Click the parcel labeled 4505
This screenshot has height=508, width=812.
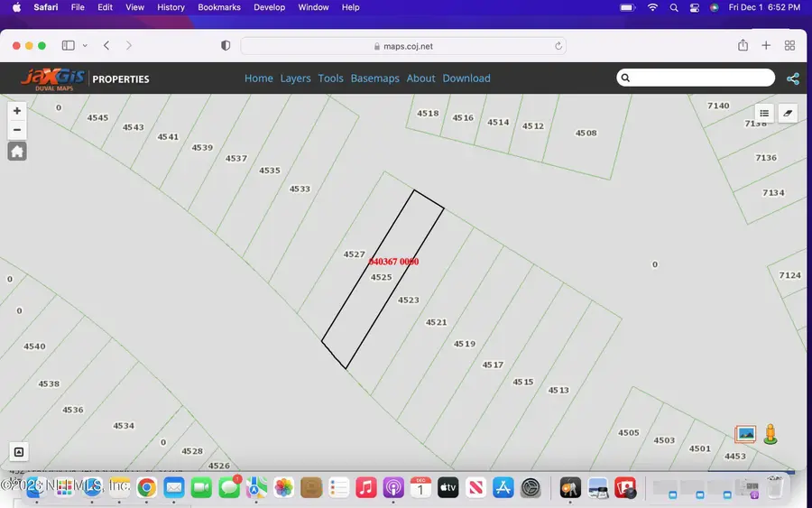[x=628, y=432]
